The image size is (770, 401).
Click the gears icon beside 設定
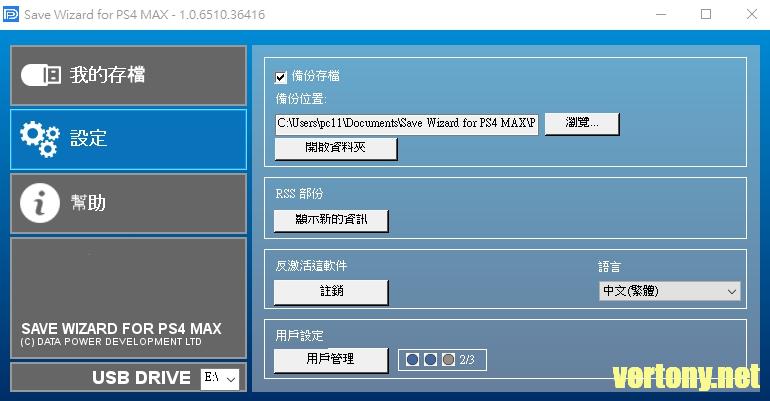point(40,139)
